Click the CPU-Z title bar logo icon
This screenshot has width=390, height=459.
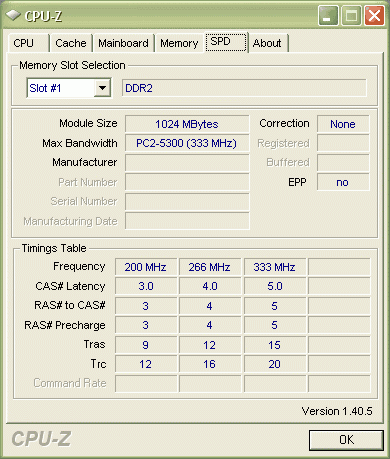pos(13,15)
